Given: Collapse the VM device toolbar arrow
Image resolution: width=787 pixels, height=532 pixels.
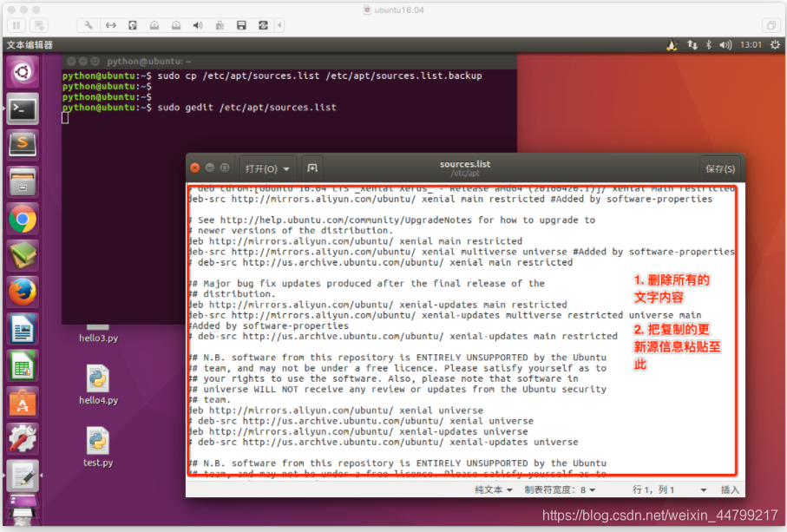Looking at the screenshot, I should pyautogui.click(x=279, y=25).
